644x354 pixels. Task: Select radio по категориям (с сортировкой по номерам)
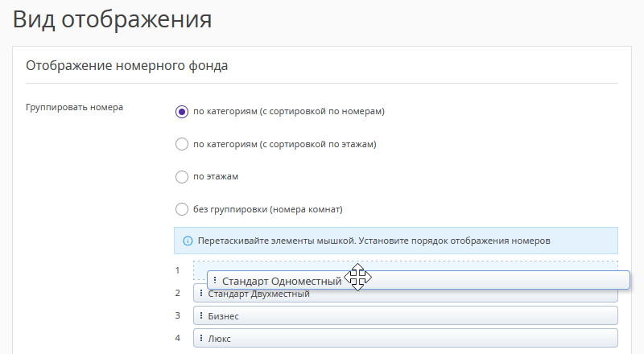[x=182, y=112]
